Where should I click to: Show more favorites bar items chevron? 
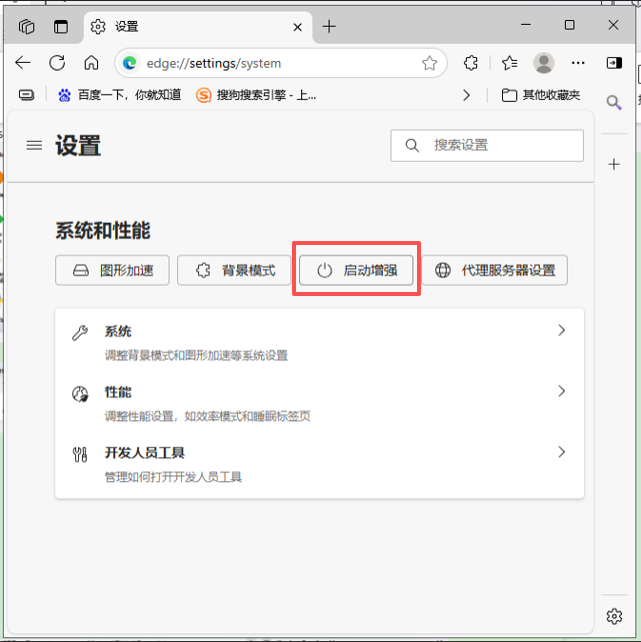coord(466,95)
